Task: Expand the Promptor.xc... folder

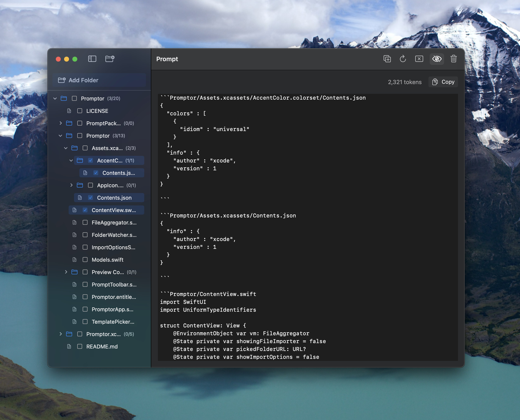Action: (61, 334)
